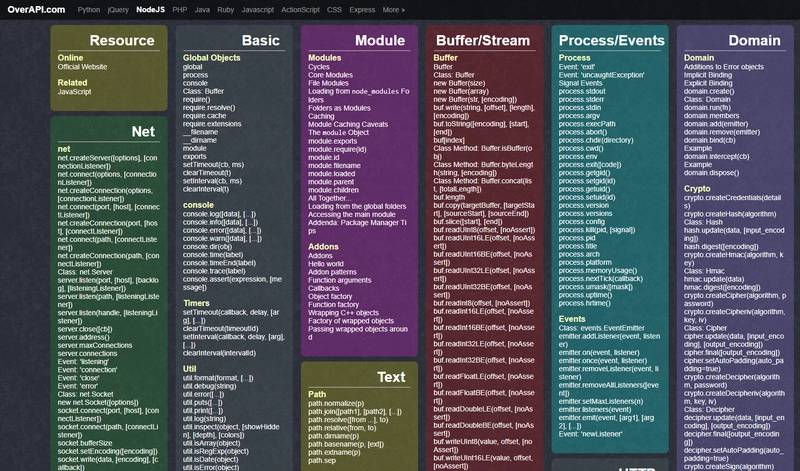Click net.createServer([options], [connectionListener]) entry
Image resolution: width=800 pixels, height=471 pixels.
(x=108, y=162)
